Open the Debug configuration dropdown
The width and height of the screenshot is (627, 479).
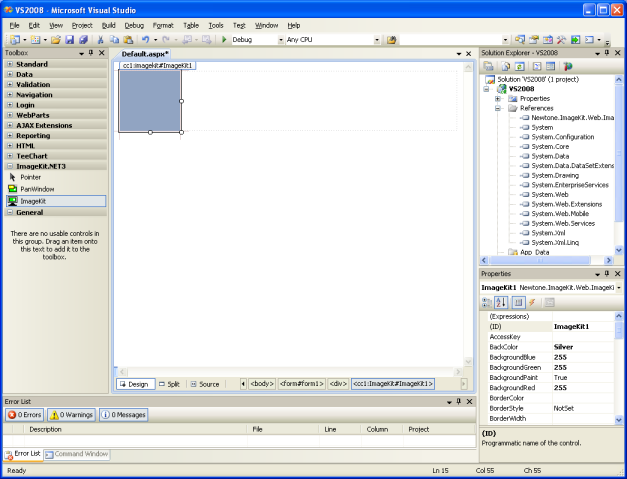tap(280, 40)
